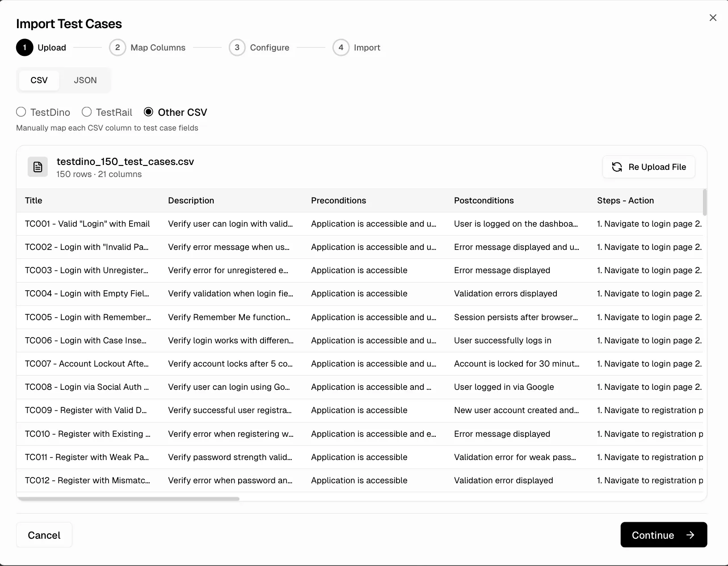
Task: Click the TC005 title cell
Action: point(88,317)
